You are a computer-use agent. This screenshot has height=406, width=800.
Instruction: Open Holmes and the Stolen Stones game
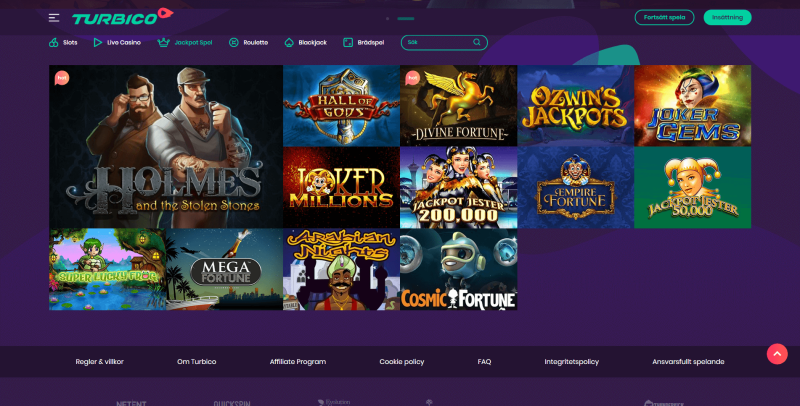tap(166, 146)
